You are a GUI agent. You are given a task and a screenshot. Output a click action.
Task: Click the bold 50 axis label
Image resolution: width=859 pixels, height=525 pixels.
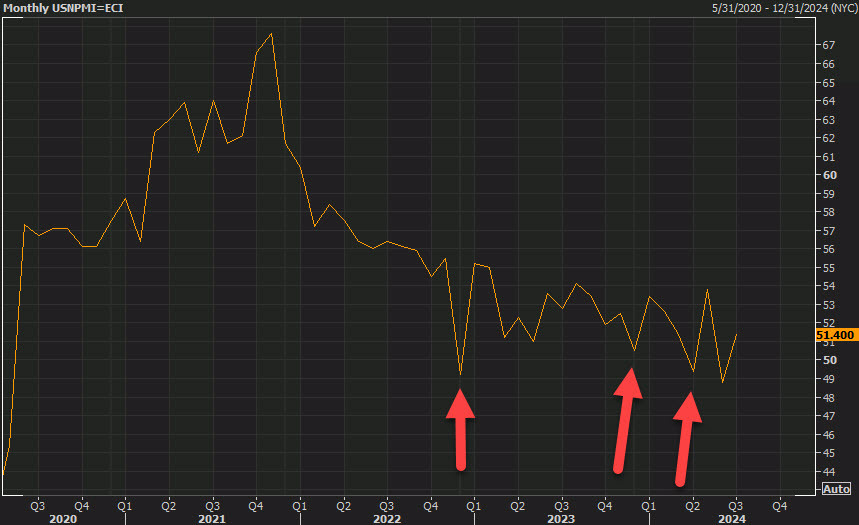coord(830,360)
